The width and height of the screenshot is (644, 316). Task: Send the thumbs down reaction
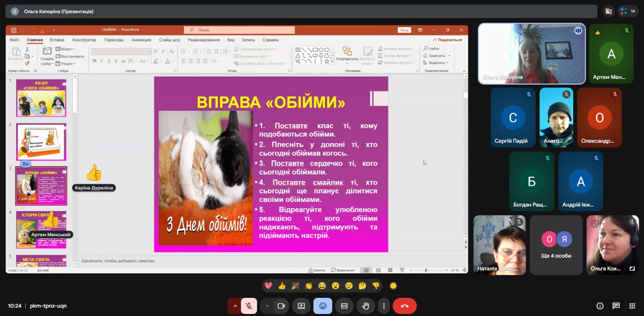376,286
